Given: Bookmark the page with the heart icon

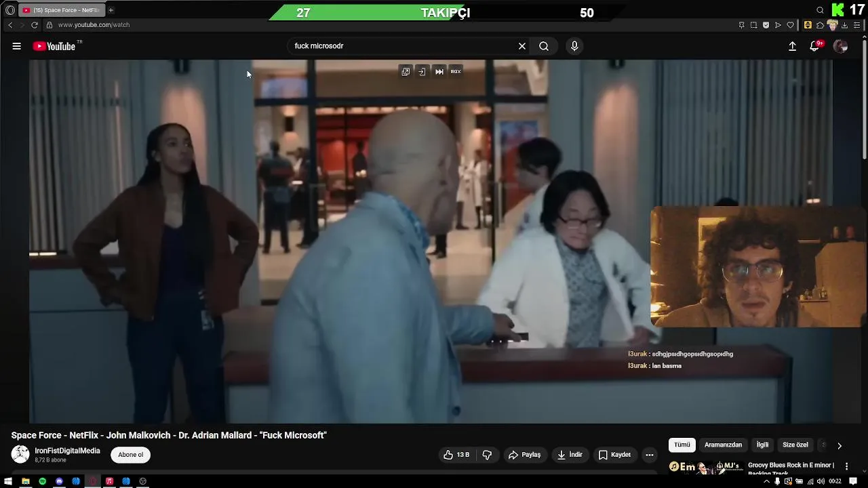Looking at the screenshot, I should tap(790, 25).
